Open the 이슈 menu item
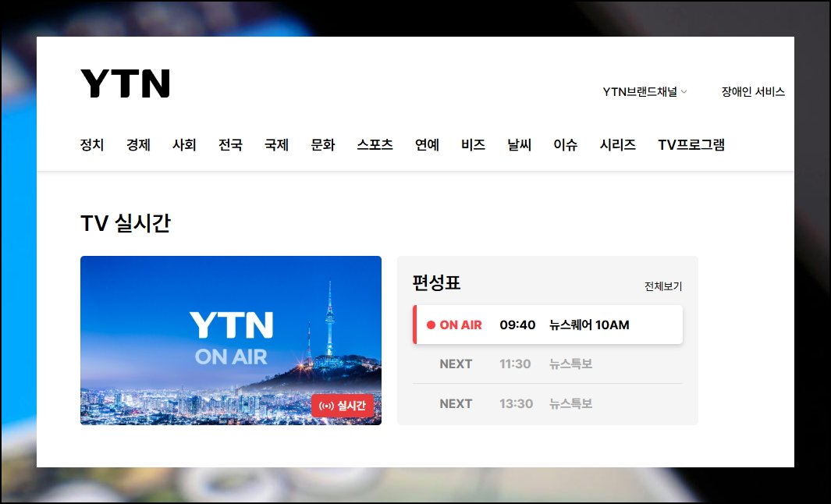 click(x=566, y=144)
